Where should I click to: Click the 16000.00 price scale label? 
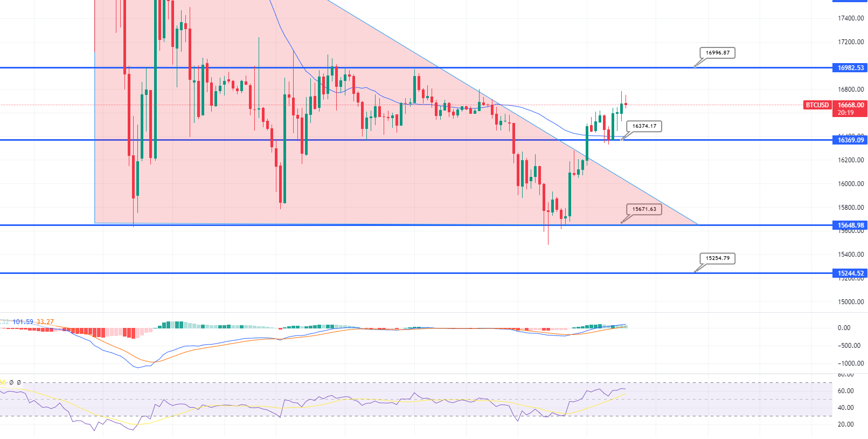click(x=851, y=184)
